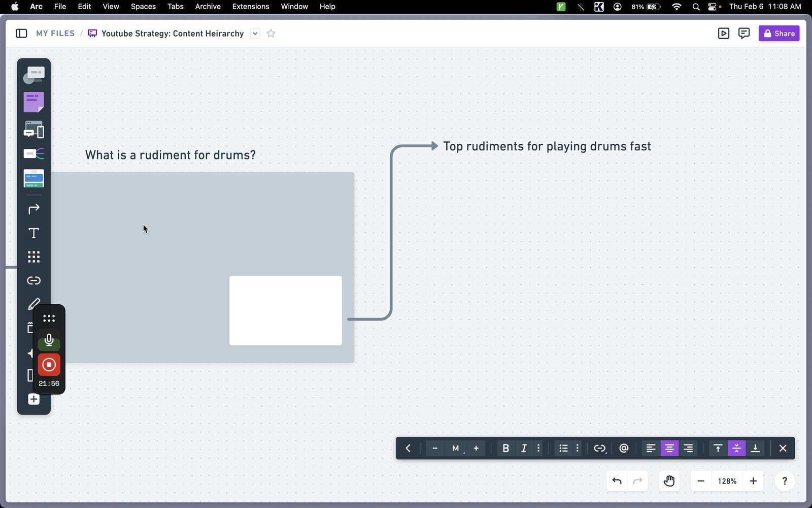This screenshot has width=812, height=508.
Task: Star the Youtube Strategy document
Action: (271, 34)
